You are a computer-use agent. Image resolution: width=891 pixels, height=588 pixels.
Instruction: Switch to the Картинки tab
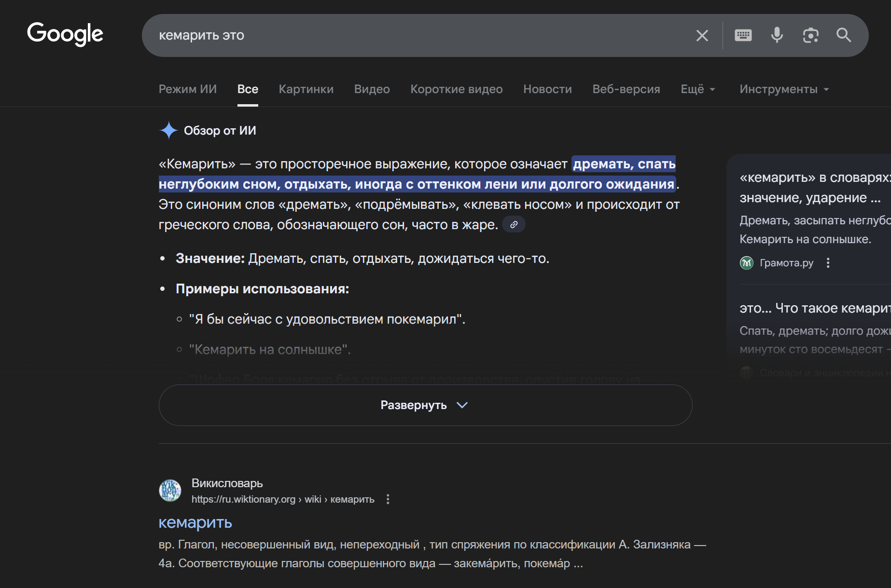tap(306, 89)
